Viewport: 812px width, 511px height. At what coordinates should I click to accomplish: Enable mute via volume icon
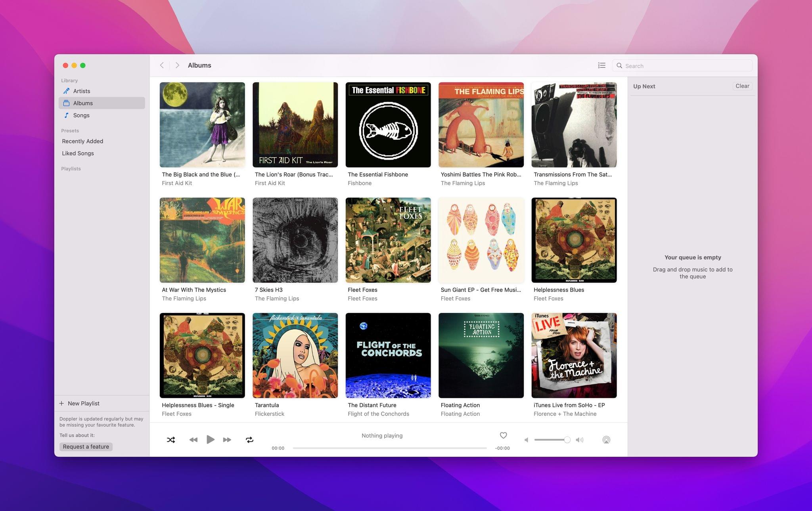[526, 439]
